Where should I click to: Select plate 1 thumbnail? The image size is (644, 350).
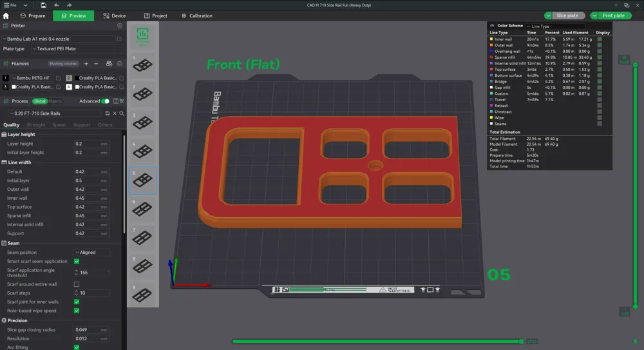[x=142, y=64]
